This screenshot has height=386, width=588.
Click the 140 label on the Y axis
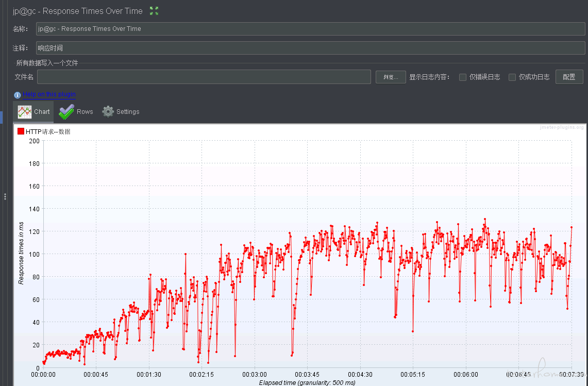pyautogui.click(x=34, y=209)
